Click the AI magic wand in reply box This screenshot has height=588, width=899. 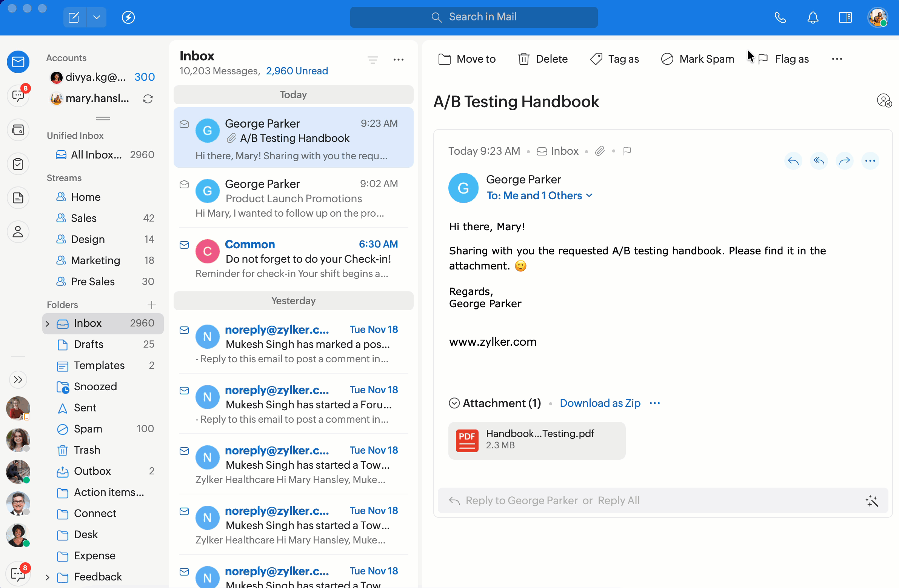pyautogui.click(x=871, y=501)
